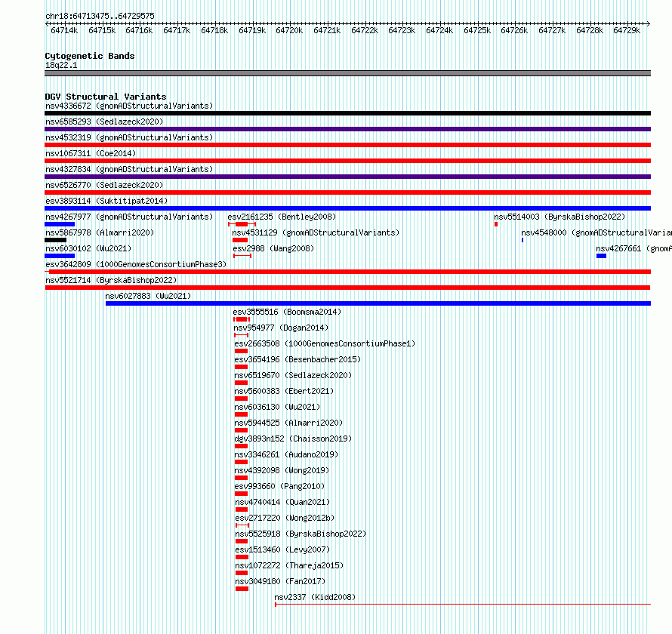
Task: Click the nsv4336672 gnomADStructuralVariants label
Action: [129, 106]
